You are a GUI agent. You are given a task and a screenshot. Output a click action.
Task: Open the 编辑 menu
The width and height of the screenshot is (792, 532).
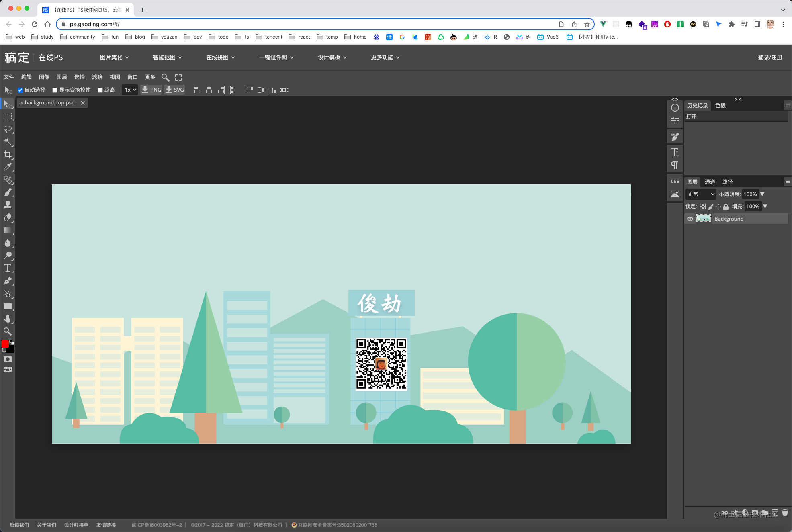point(27,77)
